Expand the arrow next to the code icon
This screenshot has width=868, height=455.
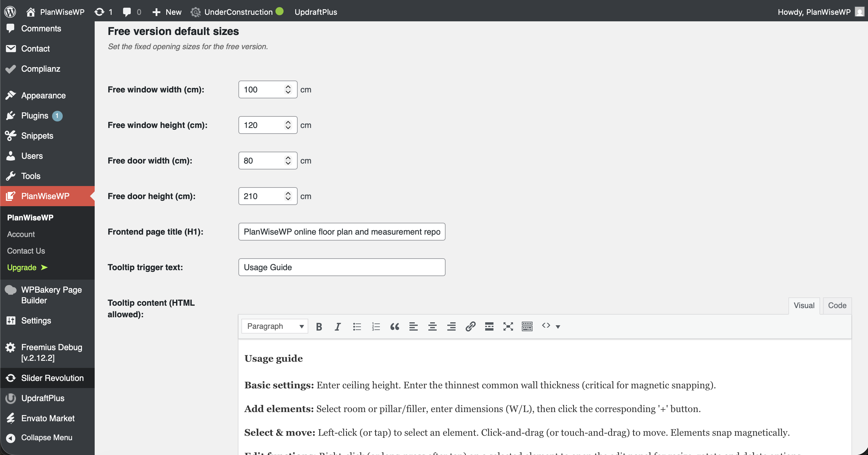click(x=558, y=327)
